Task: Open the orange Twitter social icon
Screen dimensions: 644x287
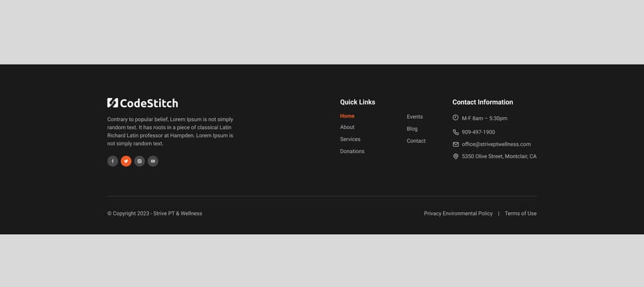Action: tap(126, 161)
